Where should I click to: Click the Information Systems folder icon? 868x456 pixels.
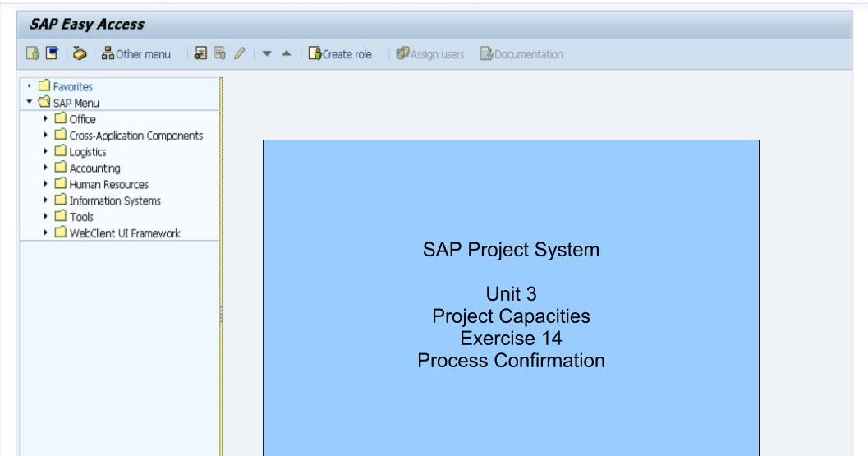click(60, 200)
